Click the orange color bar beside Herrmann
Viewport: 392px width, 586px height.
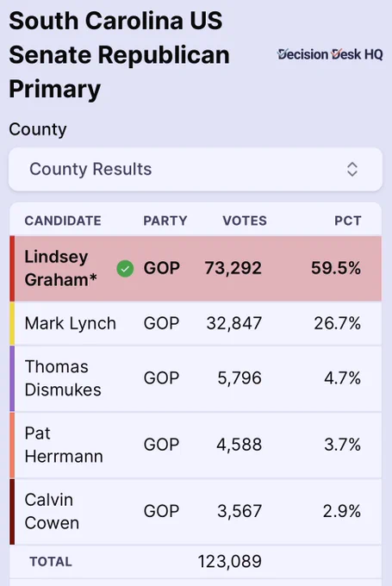click(x=12, y=445)
